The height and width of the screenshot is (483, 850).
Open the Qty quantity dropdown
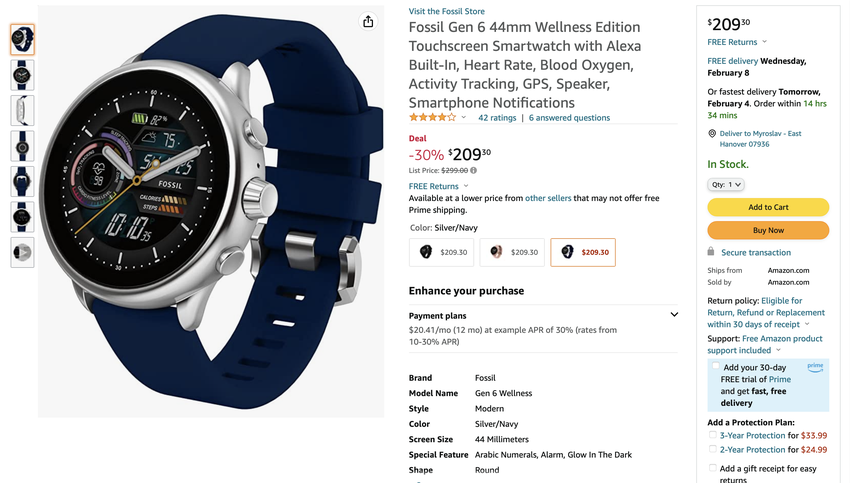pyautogui.click(x=726, y=185)
